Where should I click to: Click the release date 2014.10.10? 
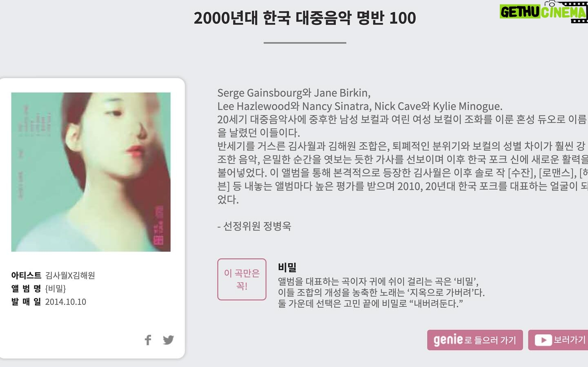65,302
